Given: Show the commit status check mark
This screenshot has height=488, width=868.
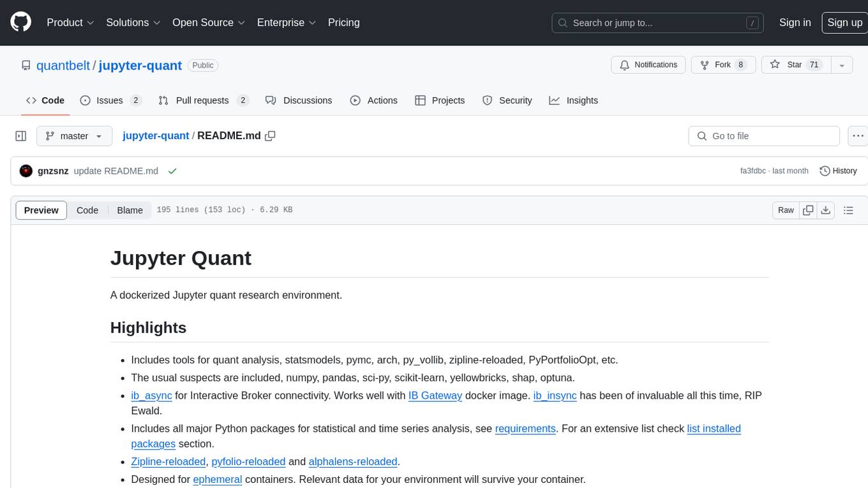Looking at the screenshot, I should (x=172, y=171).
